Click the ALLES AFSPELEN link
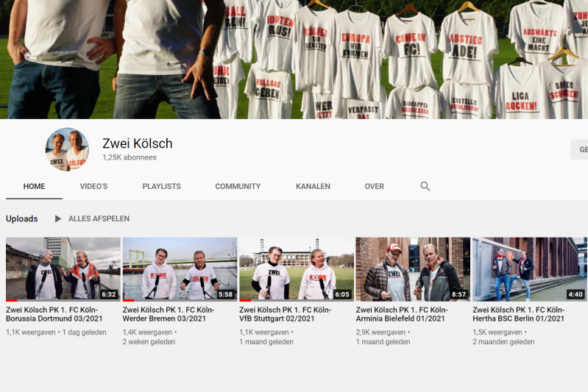The width and height of the screenshot is (588, 392). (x=99, y=218)
